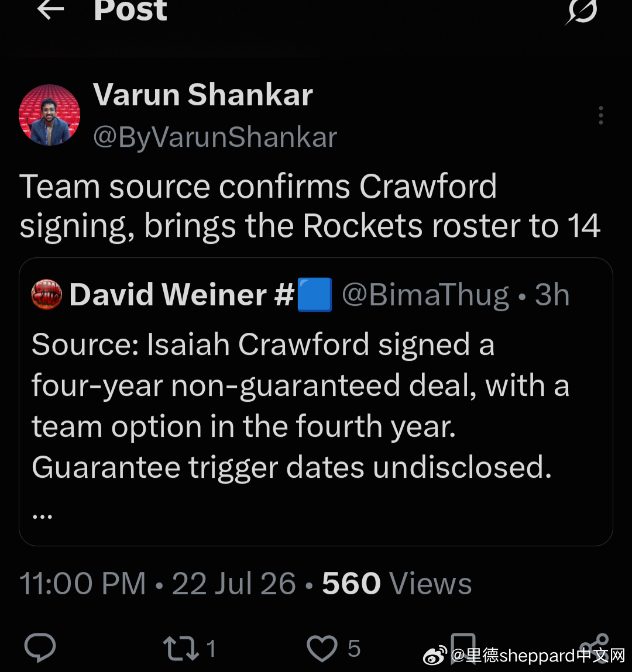
Task: Tap the back arrow icon
Action: 50,9
